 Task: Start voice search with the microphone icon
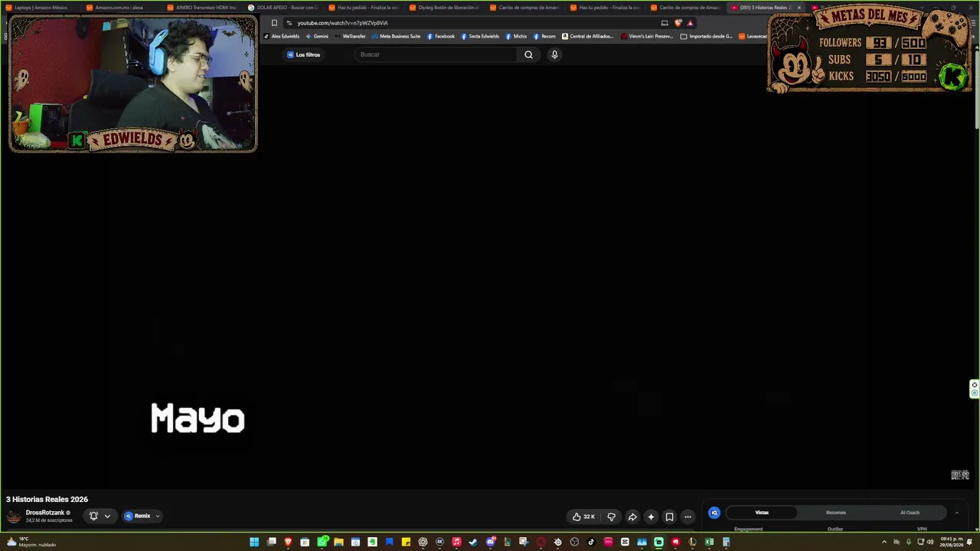pos(554,54)
